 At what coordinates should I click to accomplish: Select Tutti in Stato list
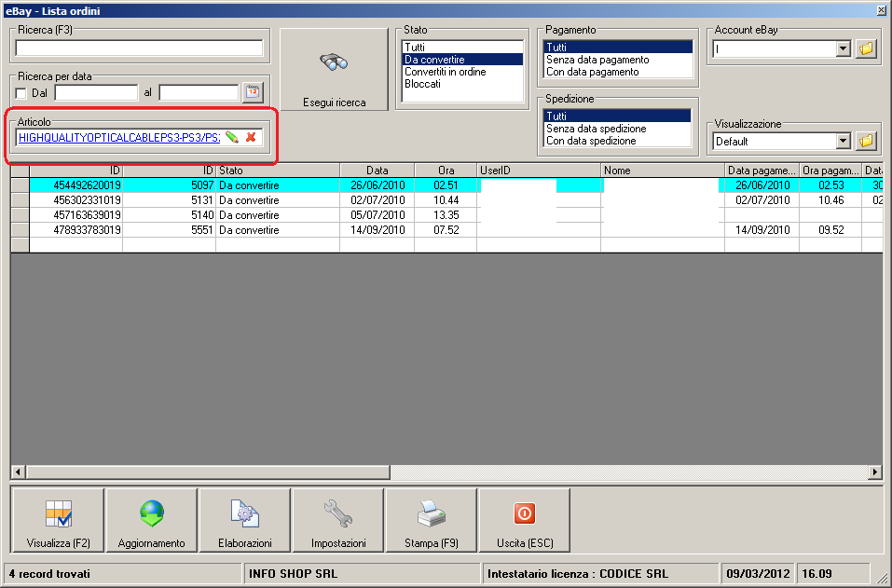pos(462,48)
